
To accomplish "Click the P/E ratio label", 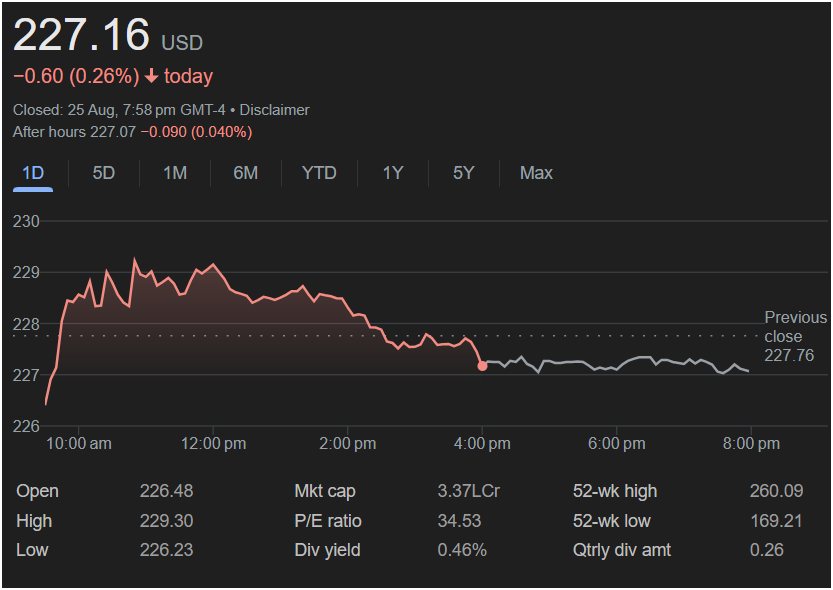I will 328,521.
